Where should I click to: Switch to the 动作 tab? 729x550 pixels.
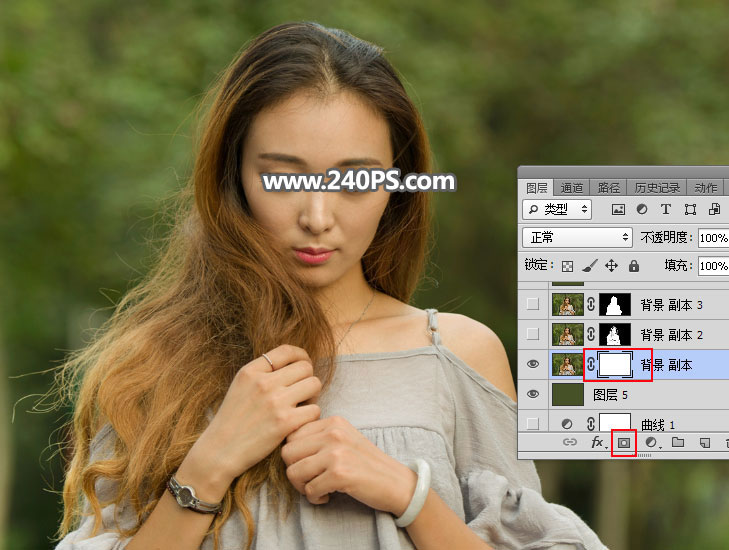(705, 188)
